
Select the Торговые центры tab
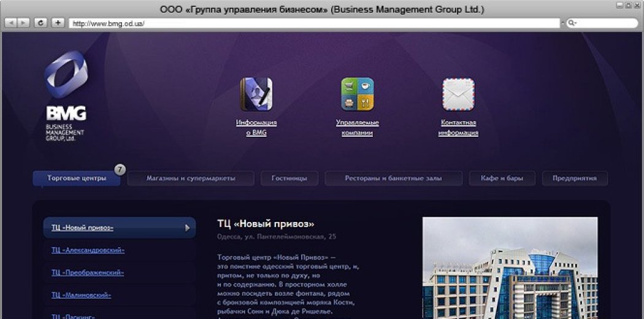point(77,179)
